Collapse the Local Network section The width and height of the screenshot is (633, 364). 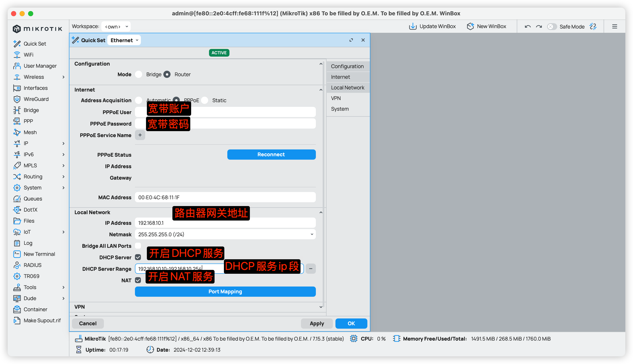point(321,212)
